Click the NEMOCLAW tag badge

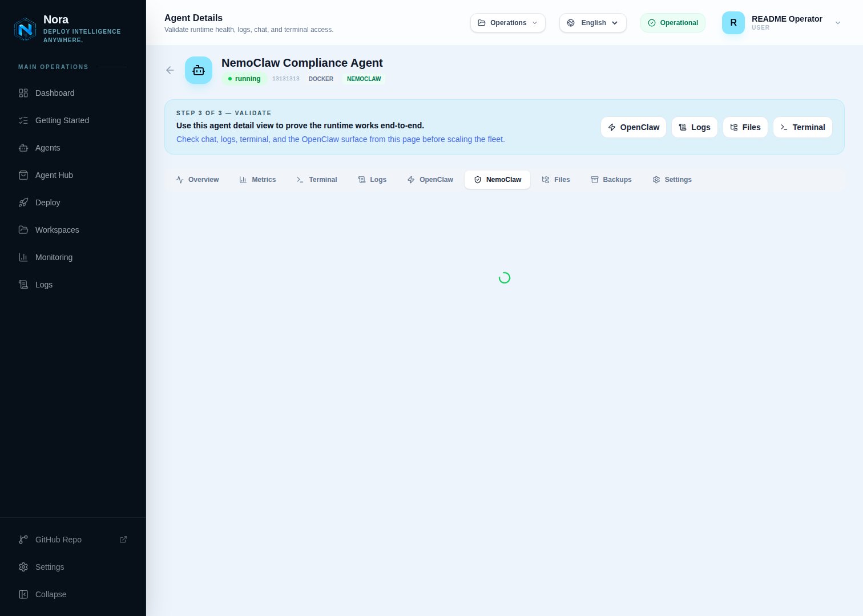point(364,79)
